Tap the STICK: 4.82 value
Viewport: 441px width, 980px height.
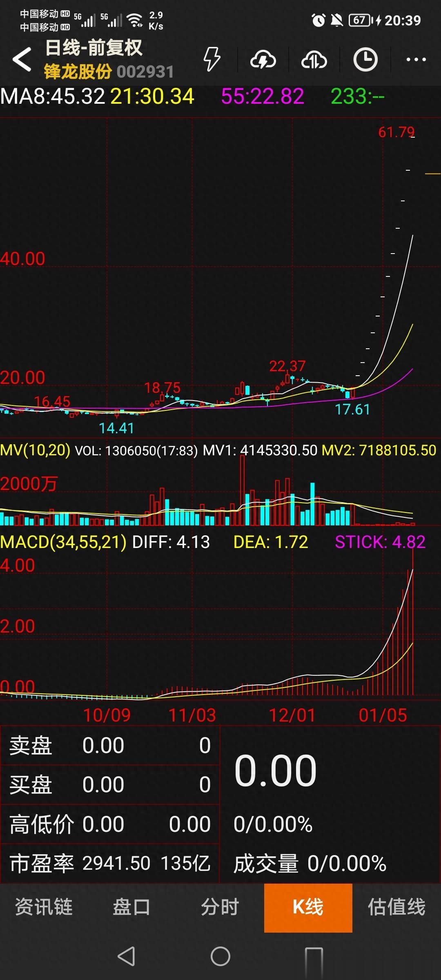click(380, 542)
